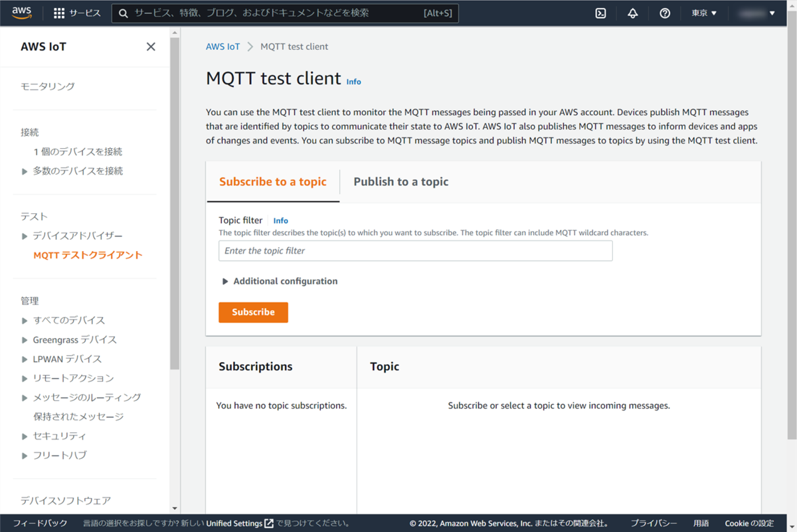The width and height of the screenshot is (797, 532).
Task: Expand リモートアクション tree item
Action: [25, 379]
